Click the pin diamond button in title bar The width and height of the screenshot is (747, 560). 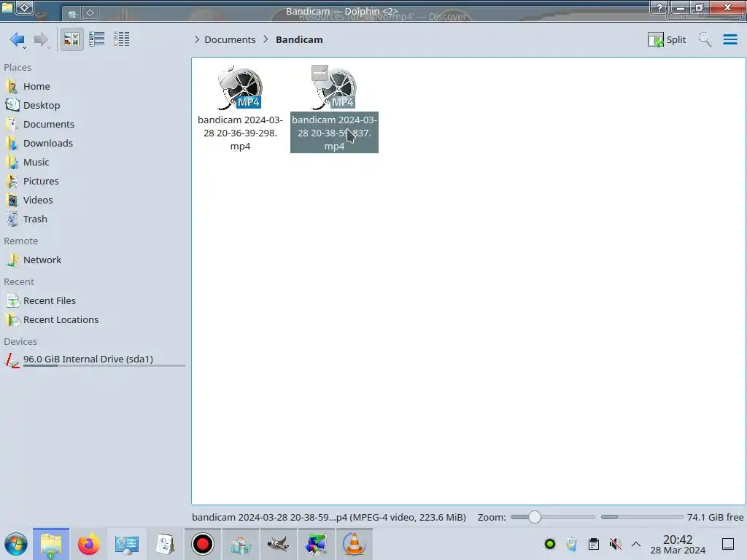[24, 7]
